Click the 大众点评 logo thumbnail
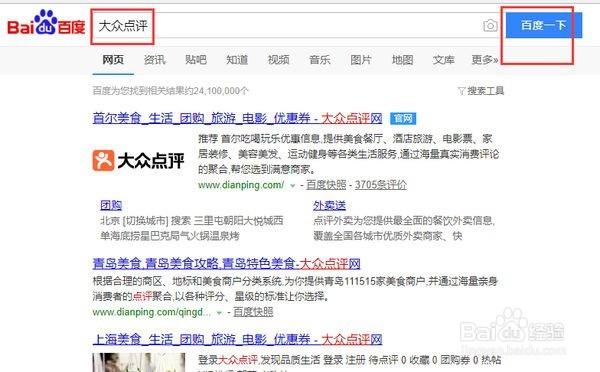 (x=139, y=160)
